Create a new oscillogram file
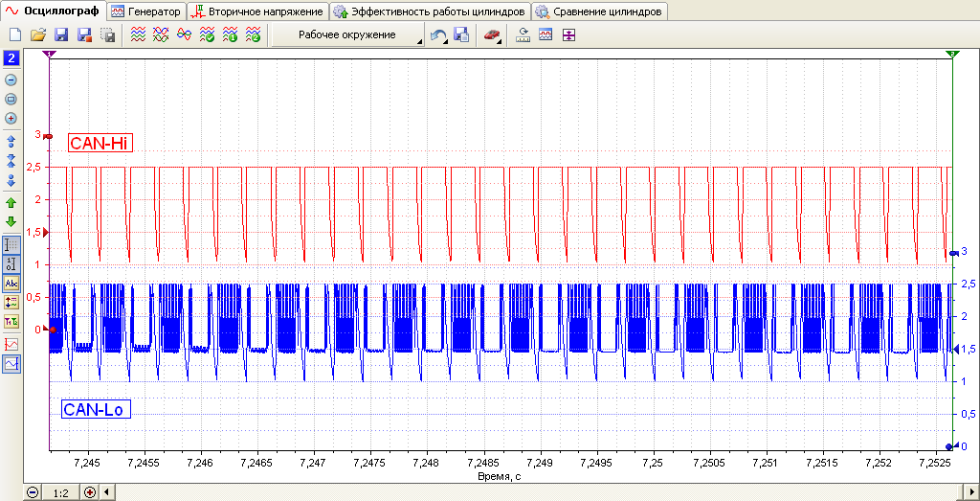This screenshot has width=980, height=501. click(x=15, y=35)
